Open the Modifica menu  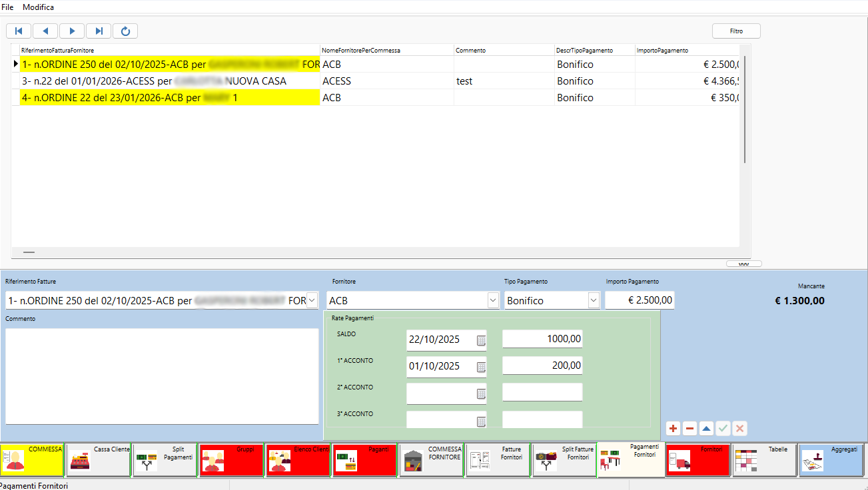pos(38,7)
